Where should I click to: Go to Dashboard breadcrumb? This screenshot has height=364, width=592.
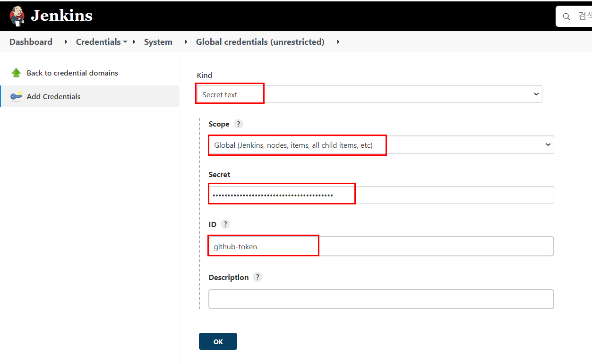point(31,42)
